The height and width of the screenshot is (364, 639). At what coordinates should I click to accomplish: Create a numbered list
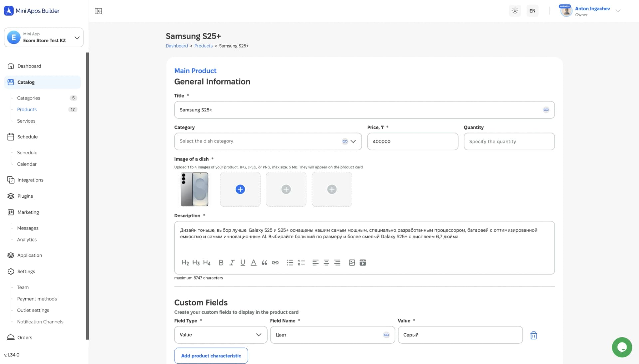point(301,263)
